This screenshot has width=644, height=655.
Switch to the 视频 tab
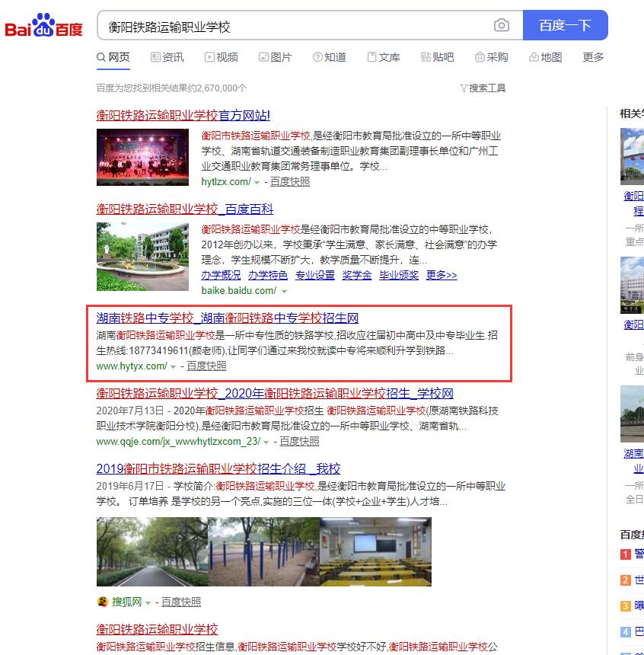[x=222, y=57]
